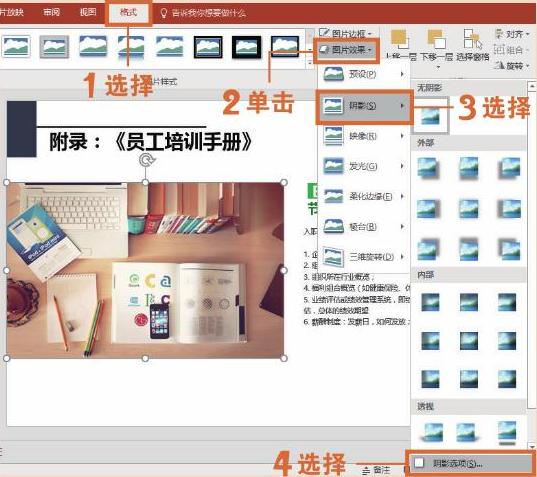This screenshot has width=537, height=477.
Task: Select the black double frame picture style
Action: [208, 47]
